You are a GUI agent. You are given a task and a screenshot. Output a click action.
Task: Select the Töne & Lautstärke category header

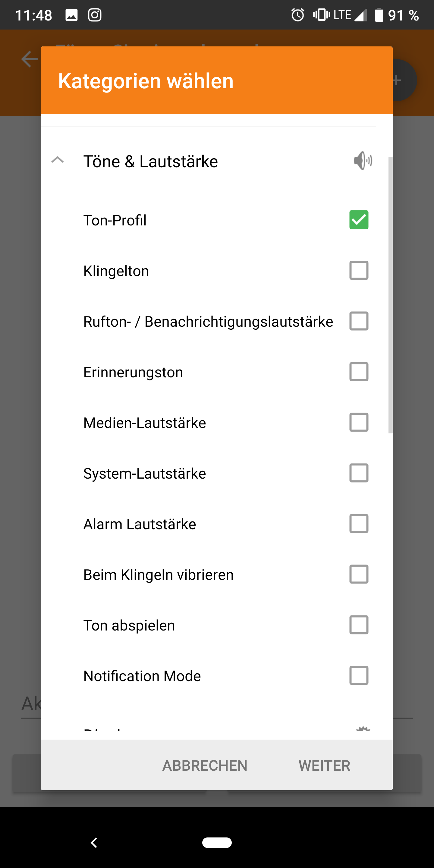pos(151,162)
